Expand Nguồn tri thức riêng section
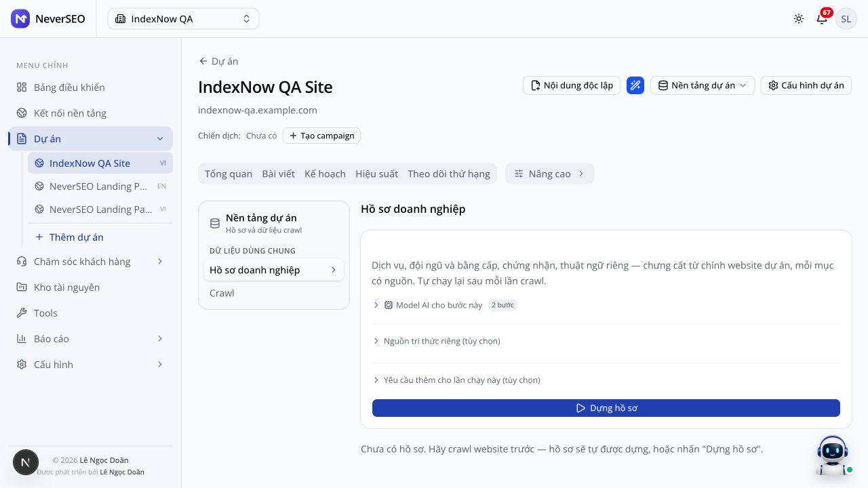Image resolution: width=868 pixels, height=488 pixels. pos(437,341)
